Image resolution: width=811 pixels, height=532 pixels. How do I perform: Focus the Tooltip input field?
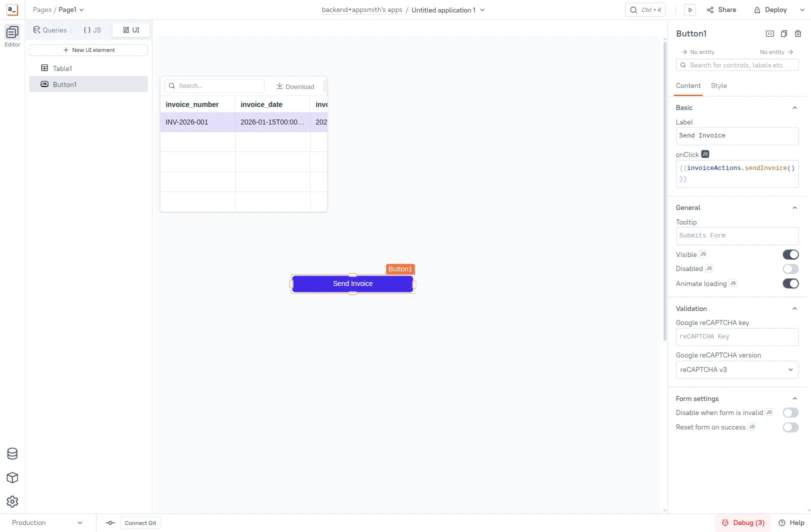pos(737,236)
